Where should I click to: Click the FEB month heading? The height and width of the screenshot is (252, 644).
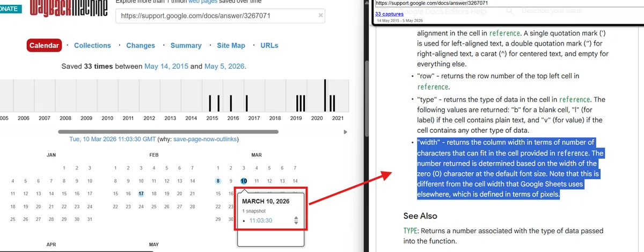point(154,155)
